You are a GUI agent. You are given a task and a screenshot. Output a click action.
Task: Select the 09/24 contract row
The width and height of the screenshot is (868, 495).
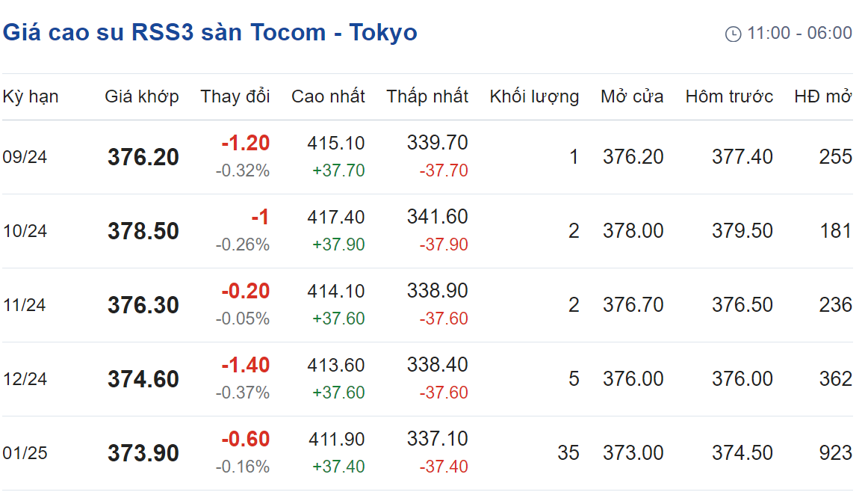pos(427,157)
